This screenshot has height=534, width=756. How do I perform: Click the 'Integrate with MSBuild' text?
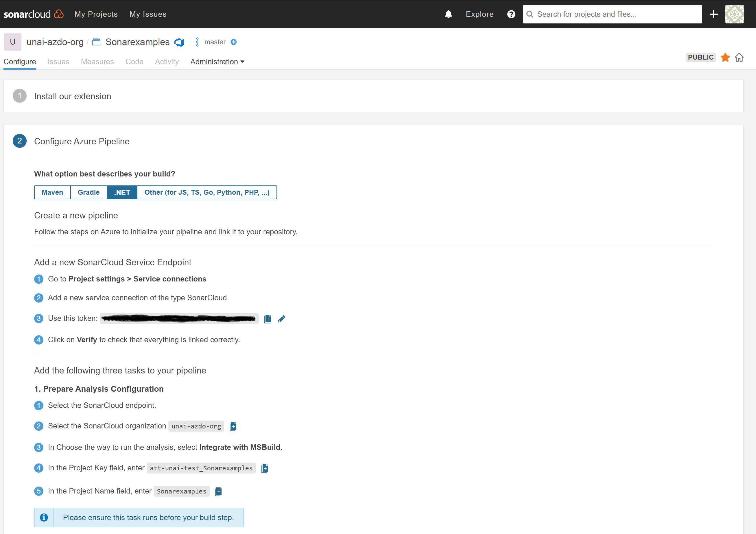coord(240,447)
